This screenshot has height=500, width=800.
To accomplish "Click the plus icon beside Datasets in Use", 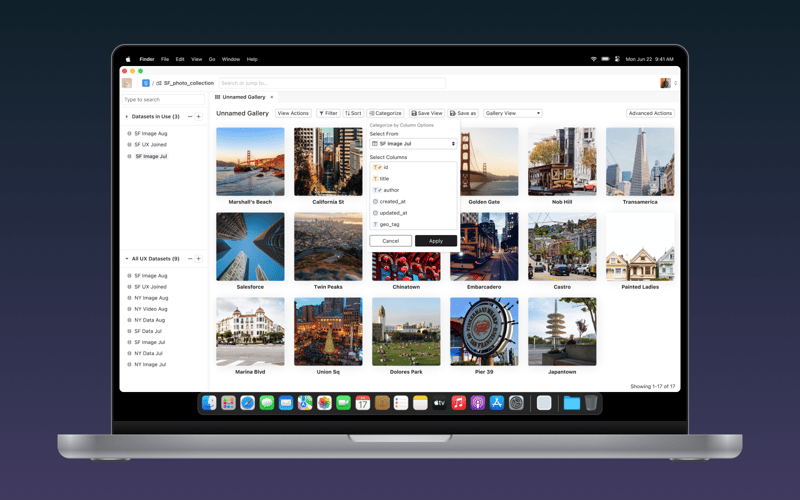I will tap(198, 117).
